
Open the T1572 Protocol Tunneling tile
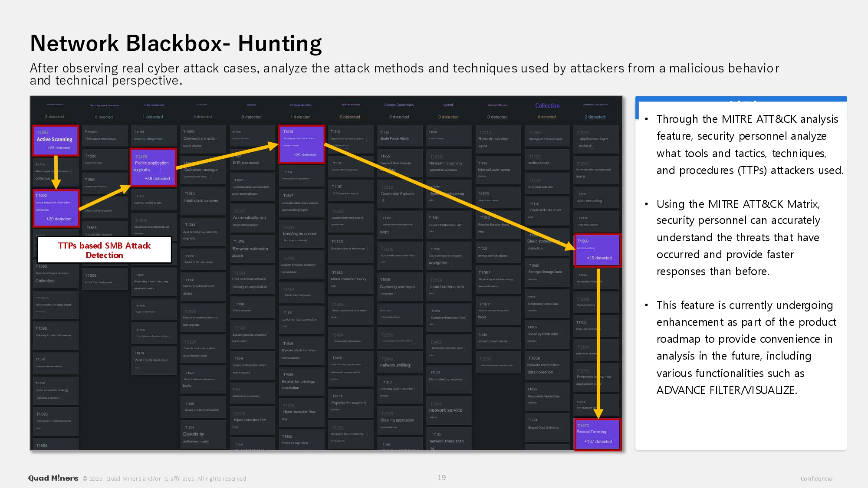click(597, 434)
